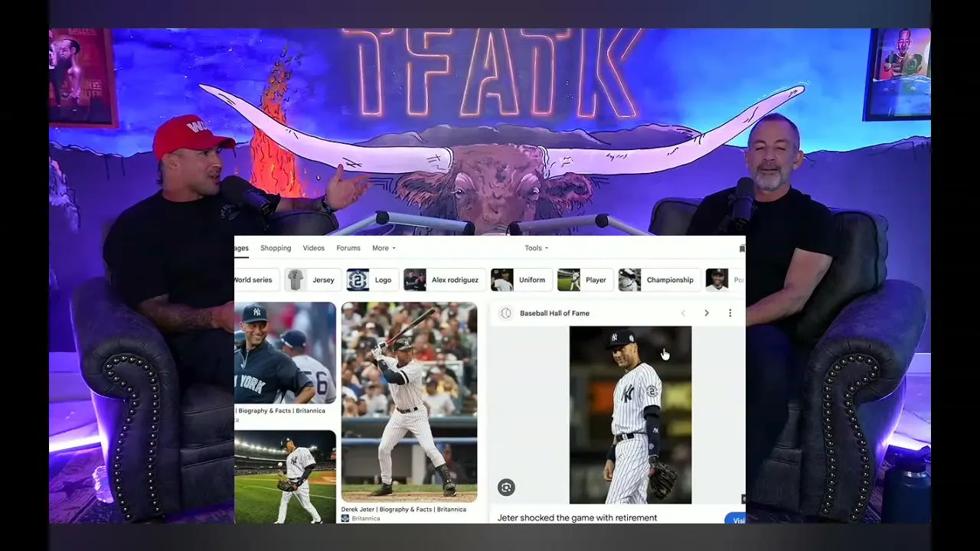Select the Player filter chip

[584, 280]
